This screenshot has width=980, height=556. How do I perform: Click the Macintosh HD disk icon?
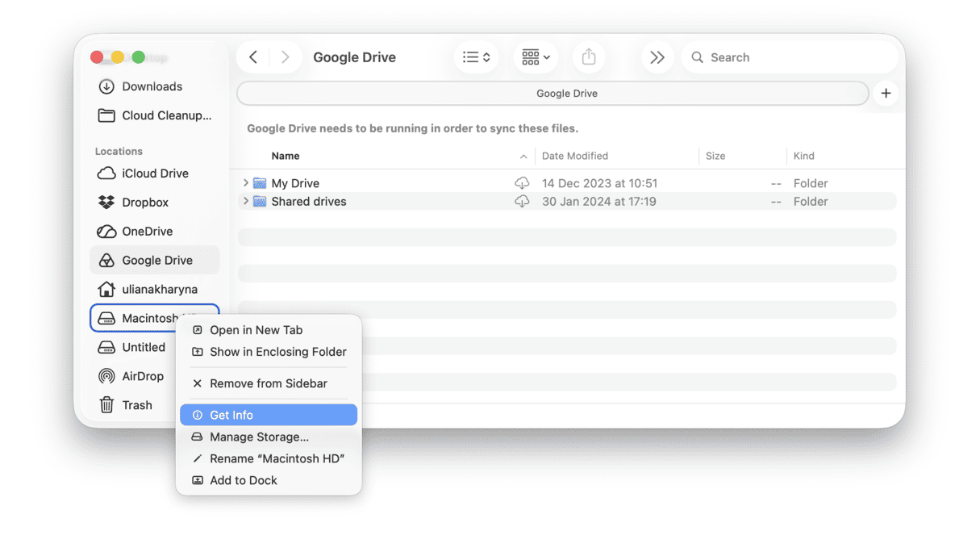click(106, 319)
